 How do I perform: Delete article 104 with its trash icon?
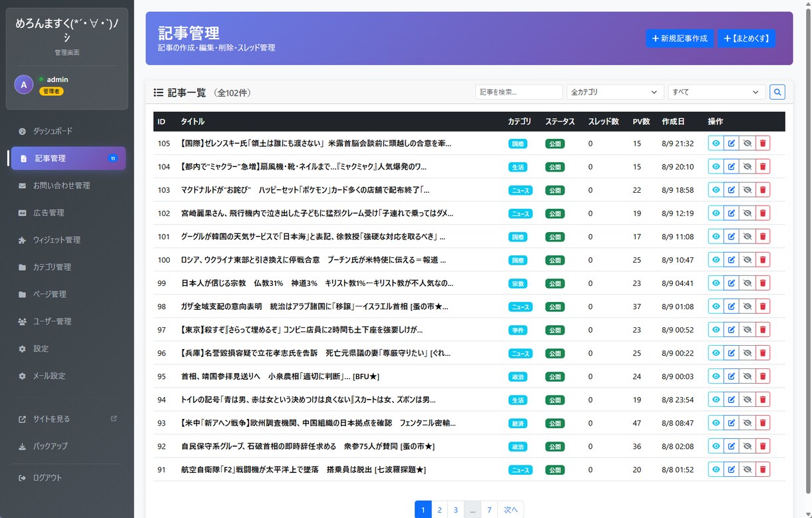pyautogui.click(x=763, y=166)
